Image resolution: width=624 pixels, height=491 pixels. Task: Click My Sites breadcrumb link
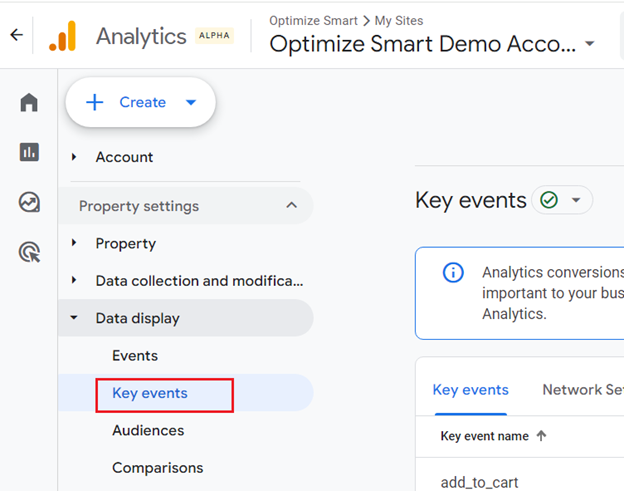click(399, 21)
